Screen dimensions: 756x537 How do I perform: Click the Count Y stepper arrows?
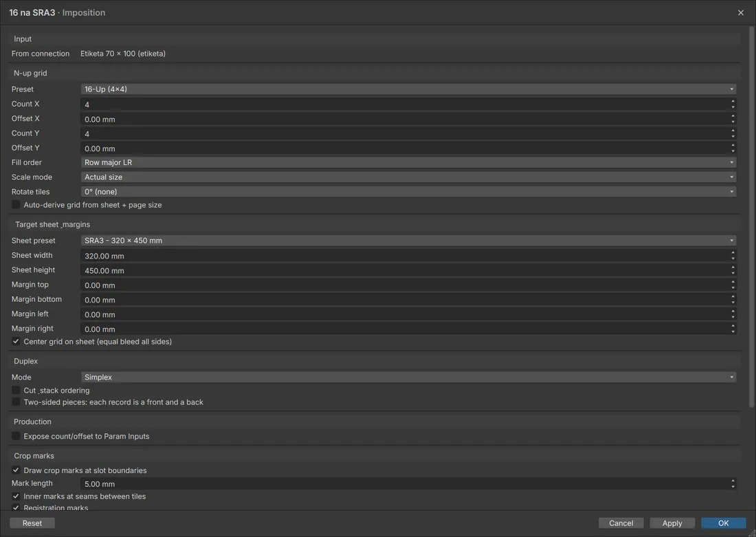[733, 133]
